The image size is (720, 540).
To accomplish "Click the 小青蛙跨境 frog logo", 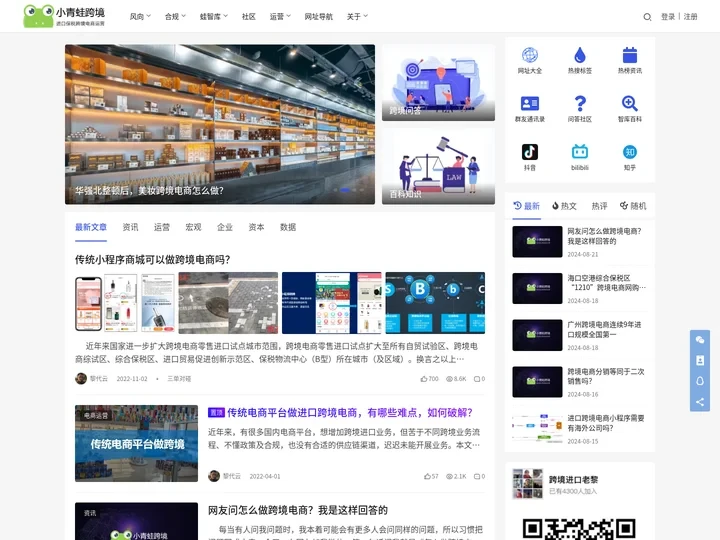I will pos(64,16).
